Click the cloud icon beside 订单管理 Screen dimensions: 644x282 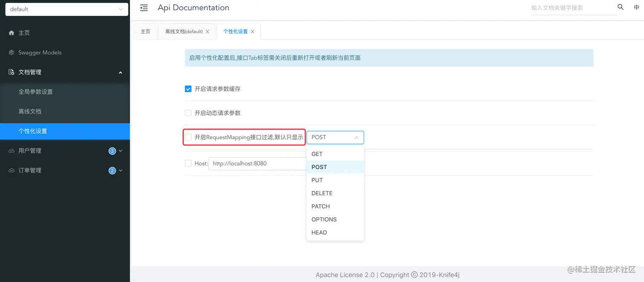11,170
